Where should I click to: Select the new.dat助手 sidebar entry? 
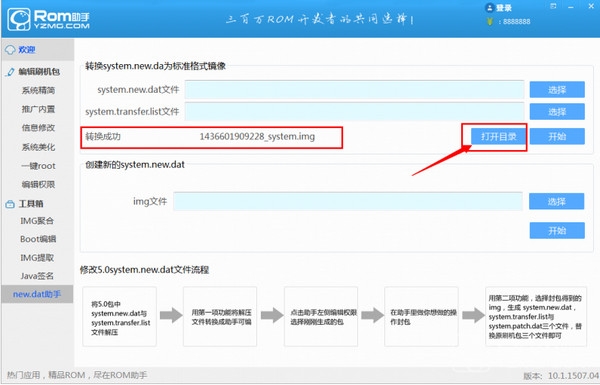click(37, 294)
